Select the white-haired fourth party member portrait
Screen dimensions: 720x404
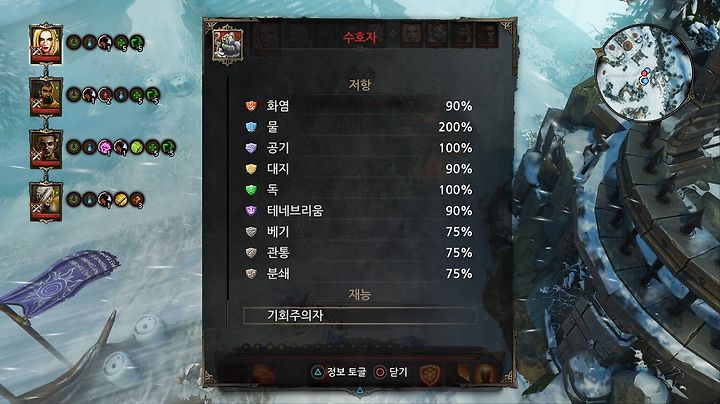click(45, 202)
